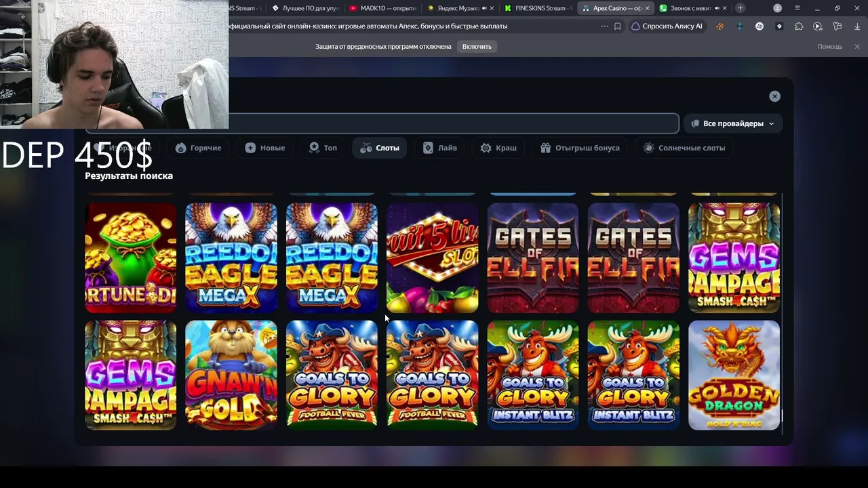Click the Спросить Алису AI button
Screen dimensions: 868x488
tap(667, 26)
